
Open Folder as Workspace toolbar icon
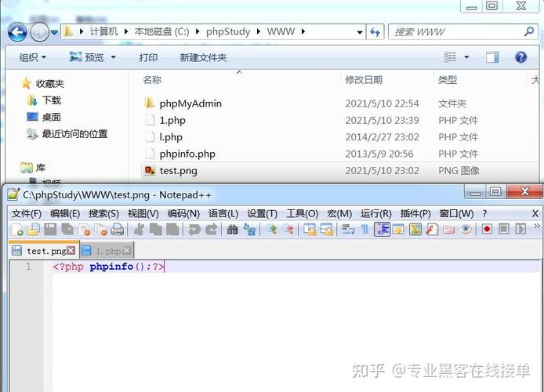pos(449,230)
